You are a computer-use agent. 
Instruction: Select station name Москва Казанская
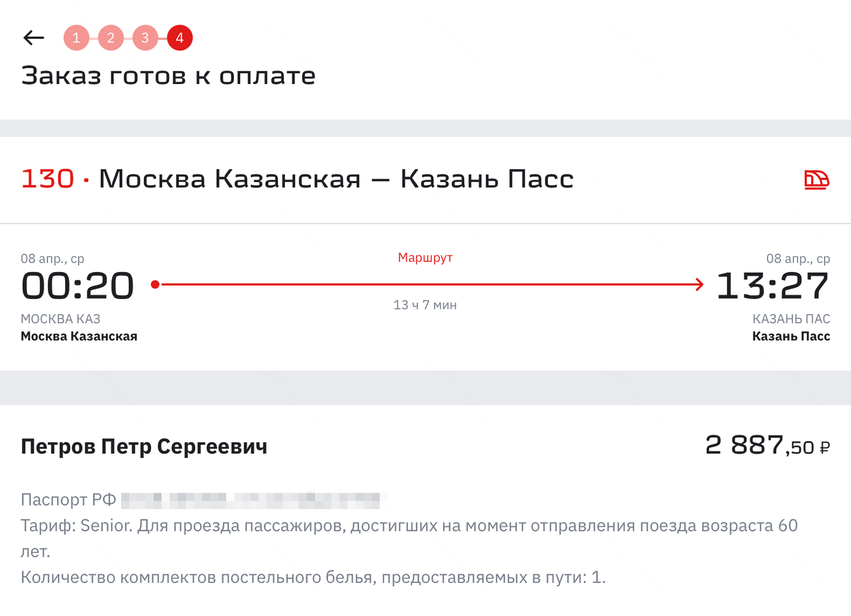78,336
